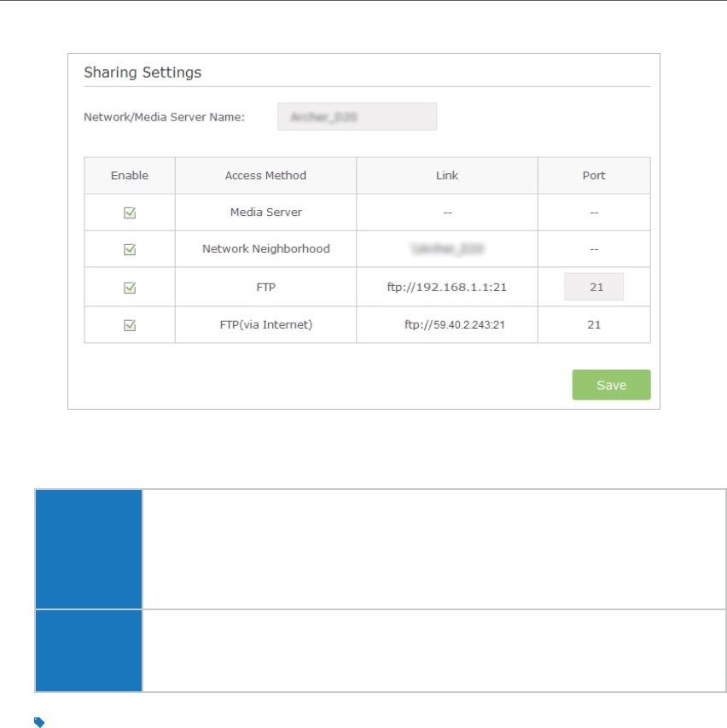Click the Network Neighborhood label
Viewport: 727px width, 728px height.
266,249
